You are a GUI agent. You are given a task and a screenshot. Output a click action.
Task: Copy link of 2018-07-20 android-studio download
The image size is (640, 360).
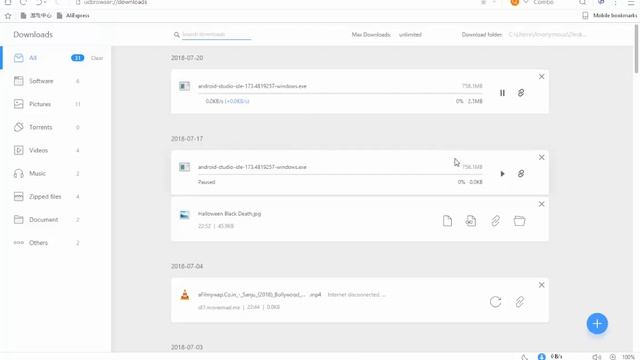521,93
